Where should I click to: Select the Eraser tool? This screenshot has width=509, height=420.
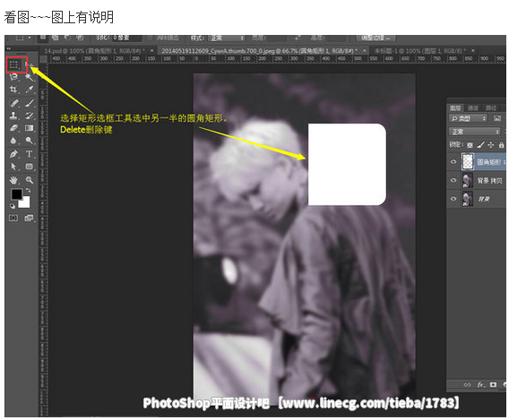(x=13, y=128)
